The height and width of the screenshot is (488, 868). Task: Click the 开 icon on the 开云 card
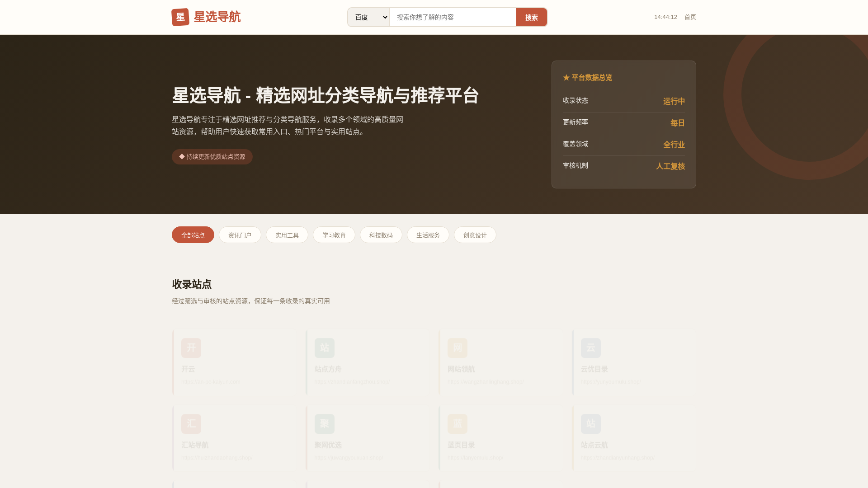coord(191,348)
